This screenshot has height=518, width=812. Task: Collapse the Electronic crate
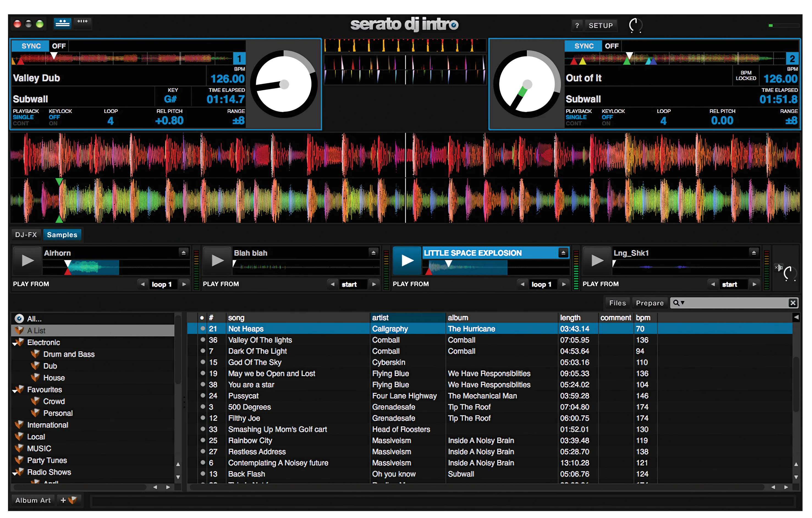click(x=15, y=344)
